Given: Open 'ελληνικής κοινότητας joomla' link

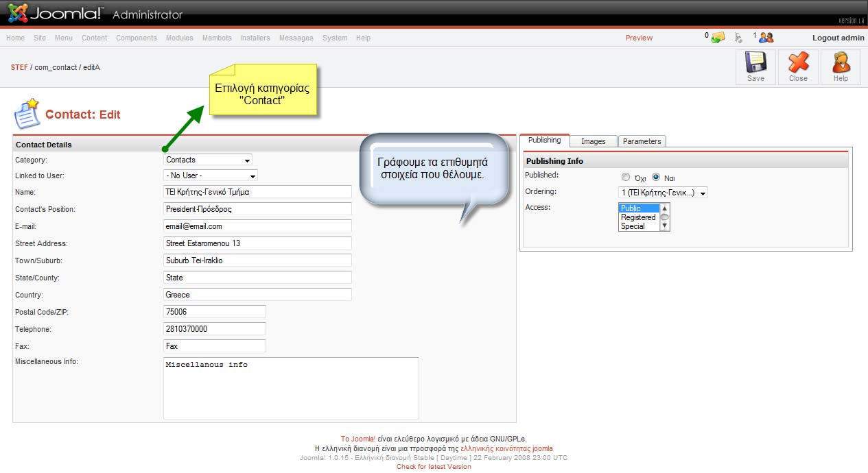Looking at the screenshot, I should pyautogui.click(x=506, y=448).
